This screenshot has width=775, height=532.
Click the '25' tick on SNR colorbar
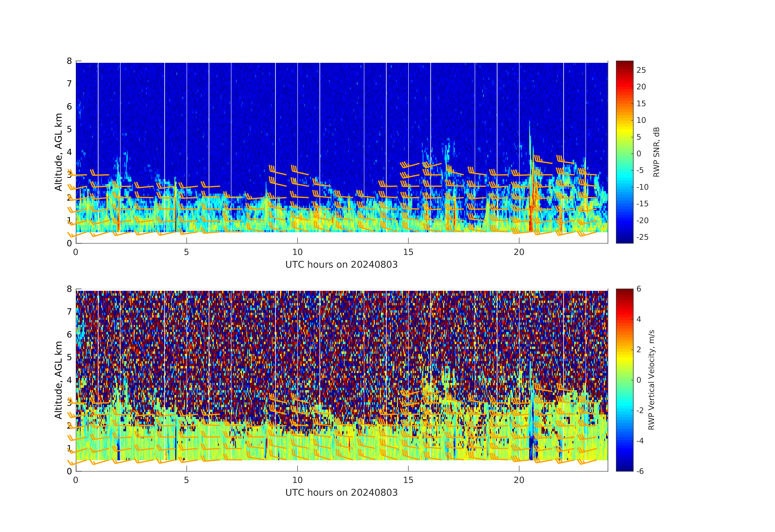(x=641, y=70)
